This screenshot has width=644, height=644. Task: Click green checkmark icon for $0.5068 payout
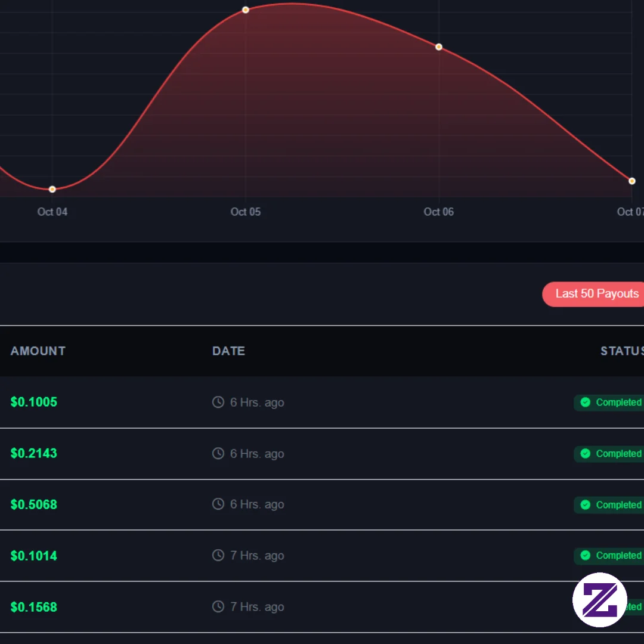click(586, 505)
